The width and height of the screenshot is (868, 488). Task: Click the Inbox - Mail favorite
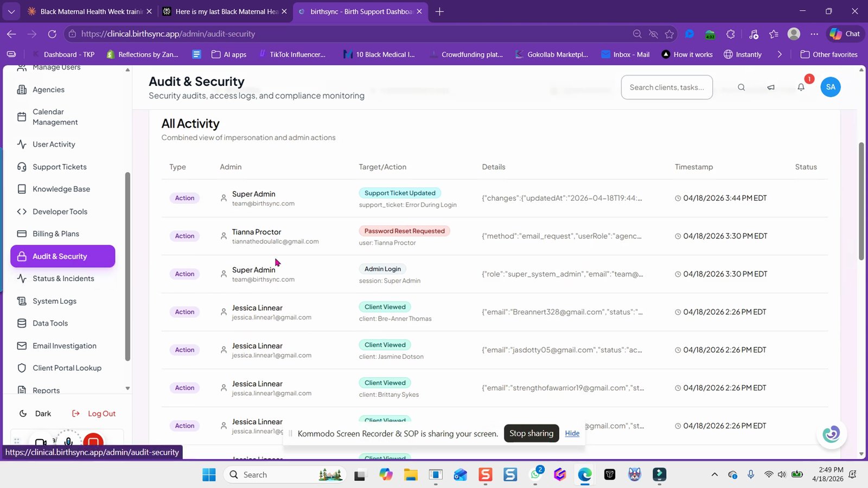coord(625,54)
